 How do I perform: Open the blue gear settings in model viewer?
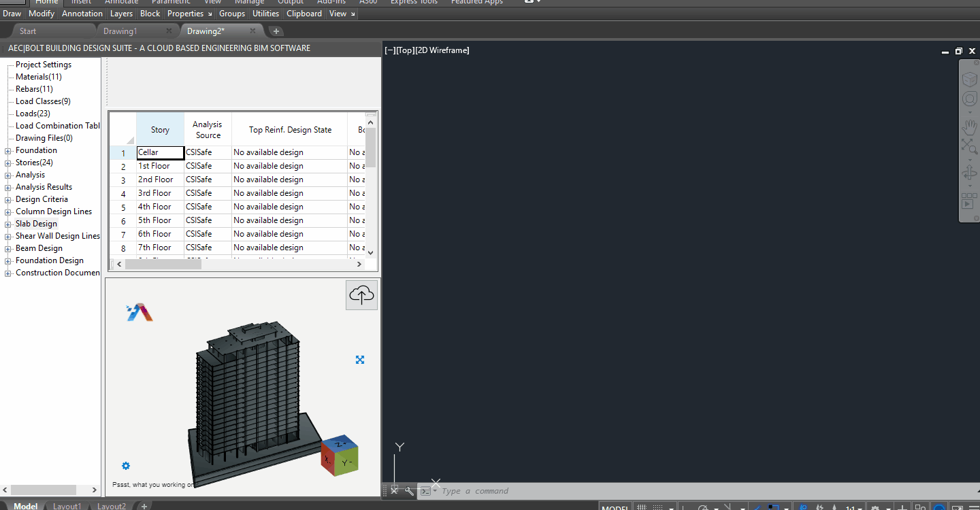126,466
